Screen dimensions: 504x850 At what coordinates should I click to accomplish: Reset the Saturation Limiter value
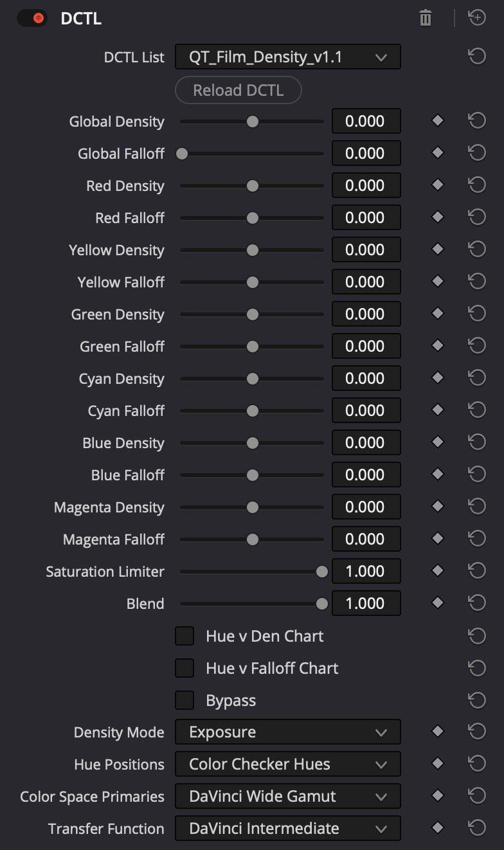(476, 571)
